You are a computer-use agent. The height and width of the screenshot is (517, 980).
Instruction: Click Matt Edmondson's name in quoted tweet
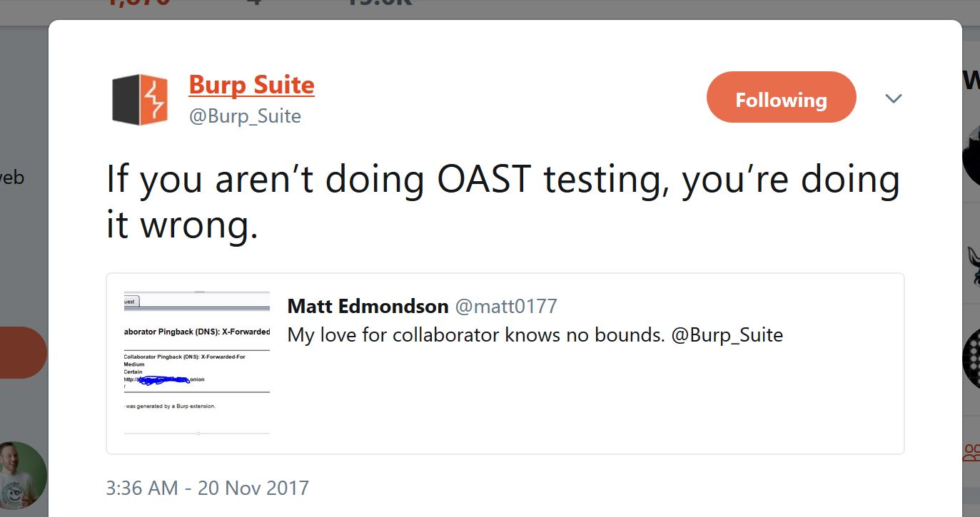click(368, 307)
